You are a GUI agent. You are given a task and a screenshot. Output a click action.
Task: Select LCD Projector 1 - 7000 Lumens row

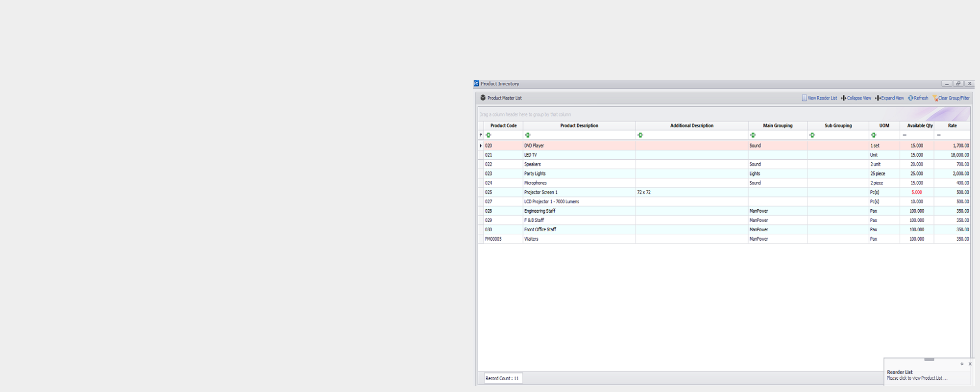(724, 201)
